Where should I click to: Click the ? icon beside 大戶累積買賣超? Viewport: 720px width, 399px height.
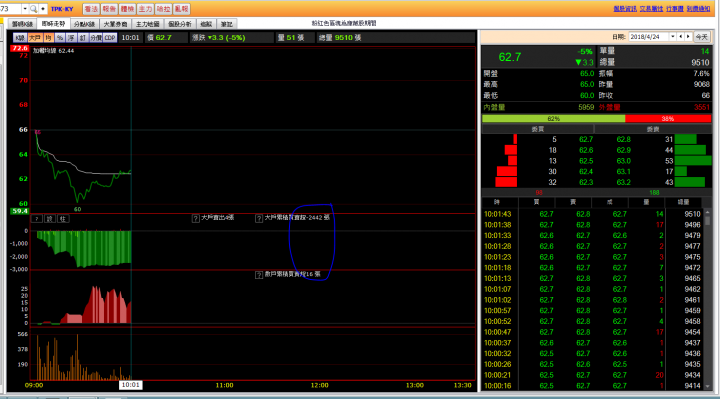click(x=259, y=219)
